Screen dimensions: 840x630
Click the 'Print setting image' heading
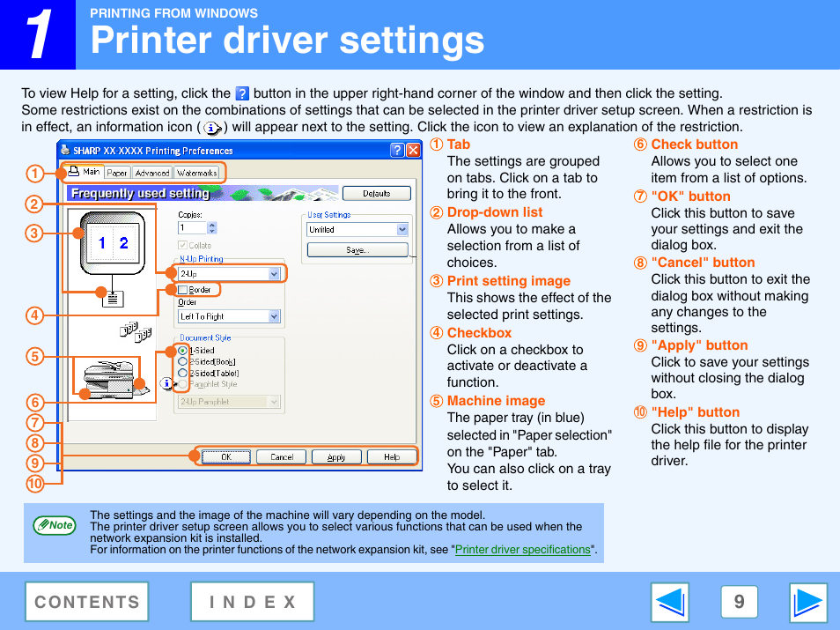[x=508, y=281]
